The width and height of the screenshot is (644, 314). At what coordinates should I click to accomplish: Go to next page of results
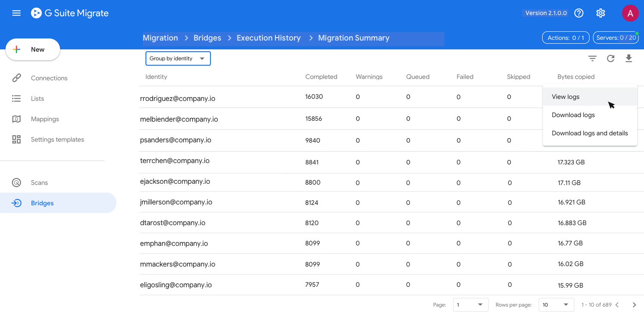pos(634,305)
